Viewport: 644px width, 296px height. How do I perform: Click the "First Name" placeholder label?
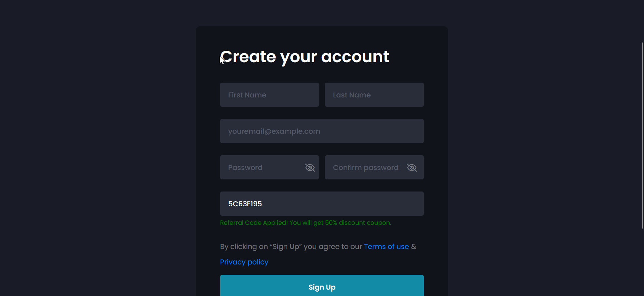[247, 95]
